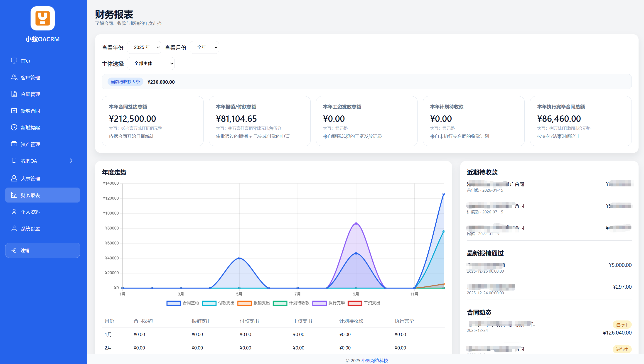The image size is (644, 364).
Task: Click the plus-square icon for 新增合同
Action: 14,111
